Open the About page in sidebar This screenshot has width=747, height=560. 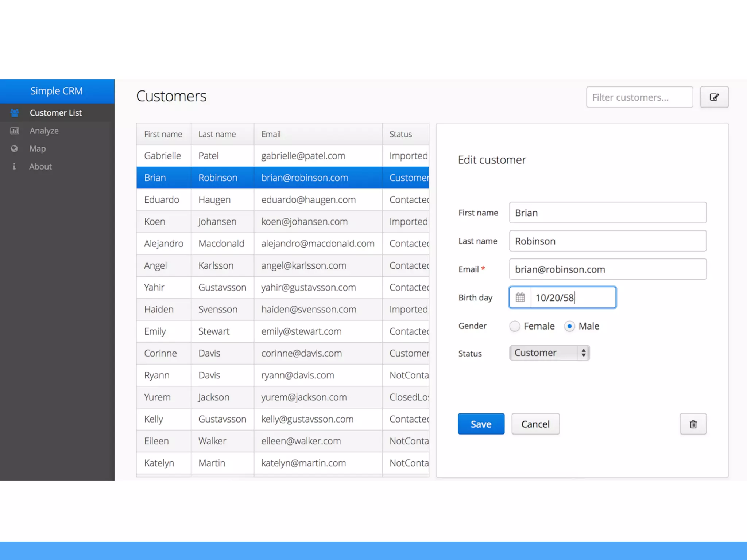click(x=40, y=167)
